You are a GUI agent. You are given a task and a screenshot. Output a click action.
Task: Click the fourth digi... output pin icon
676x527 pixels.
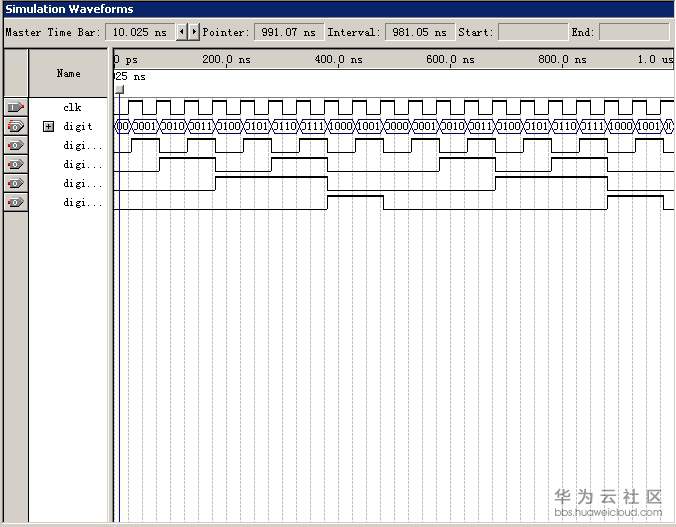click(x=16, y=202)
